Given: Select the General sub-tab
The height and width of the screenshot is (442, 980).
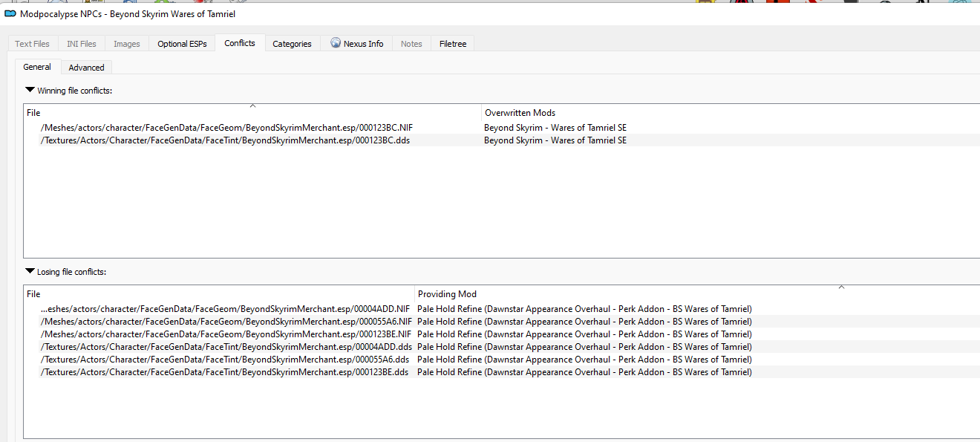Looking at the screenshot, I should coord(37,67).
